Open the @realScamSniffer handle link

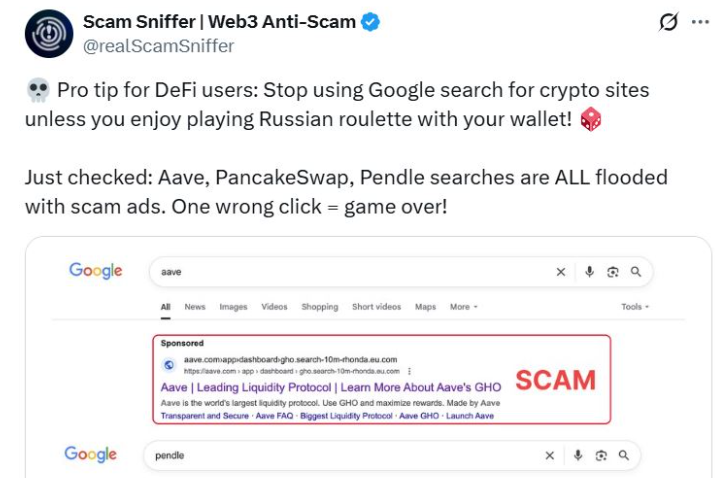pos(158,46)
